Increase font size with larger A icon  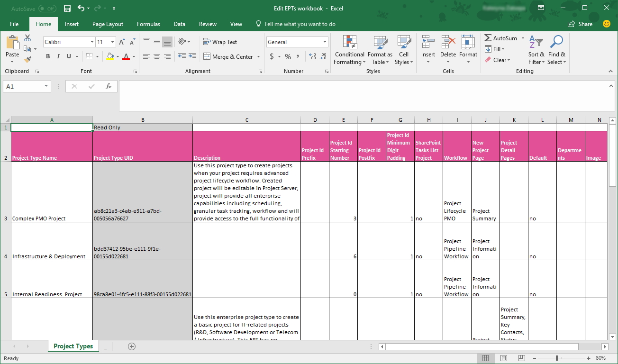122,42
